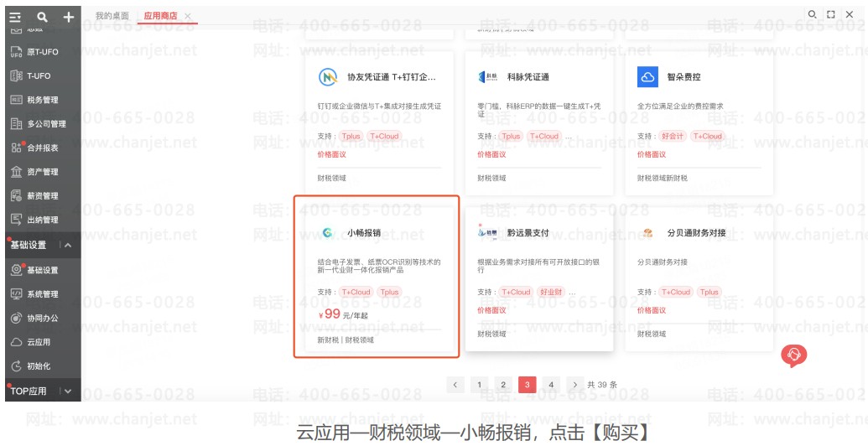
Task: Switch to 我的桌面 tab
Action: 112,15
